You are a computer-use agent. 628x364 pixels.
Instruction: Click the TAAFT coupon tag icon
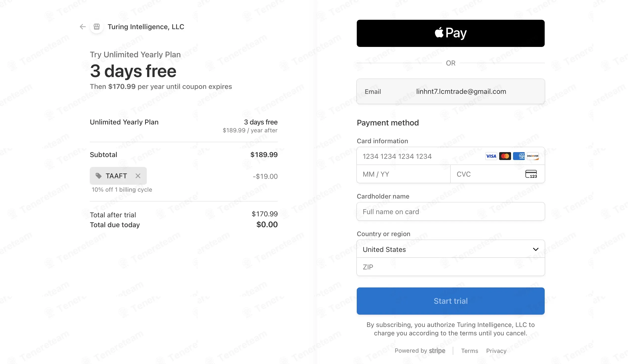point(98,176)
